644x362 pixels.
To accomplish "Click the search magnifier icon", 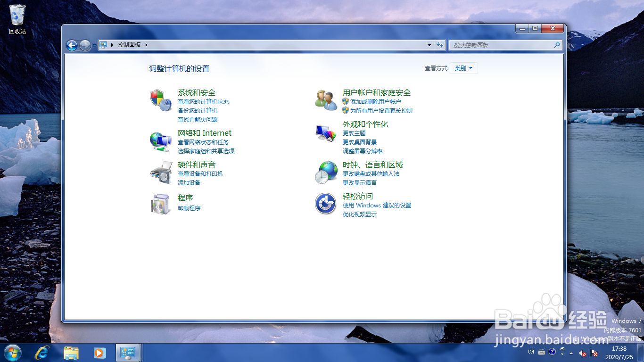I will pos(557,45).
